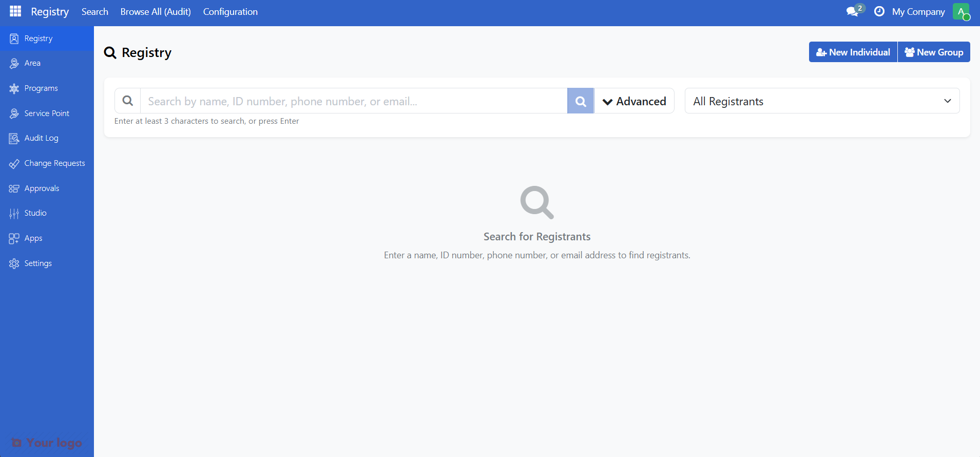Click the Apps sidebar icon
The height and width of the screenshot is (457, 980).
click(14, 238)
